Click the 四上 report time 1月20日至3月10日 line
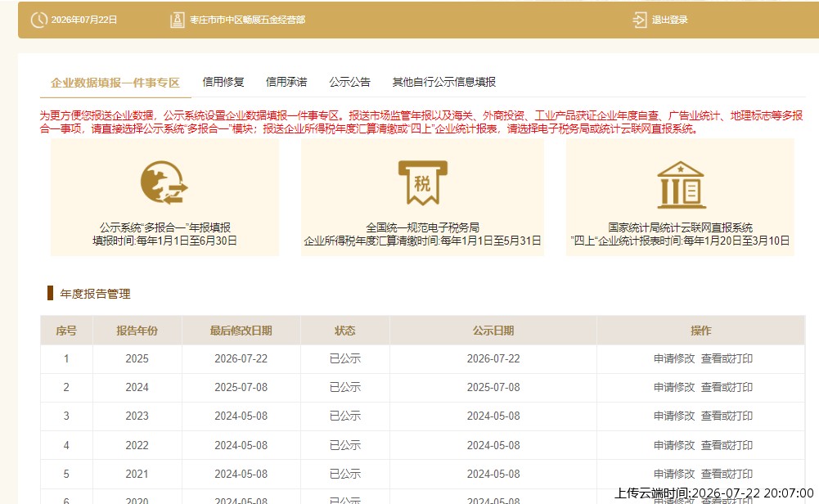This screenshot has height=504, width=819. point(680,241)
